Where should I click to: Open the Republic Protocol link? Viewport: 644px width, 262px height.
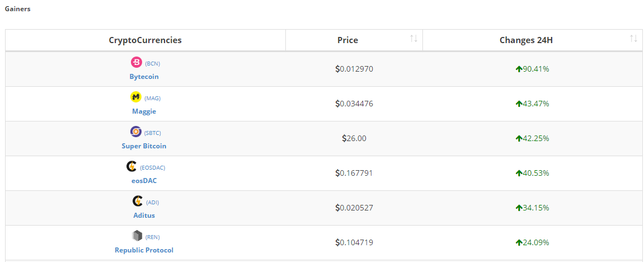pyautogui.click(x=144, y=250)
